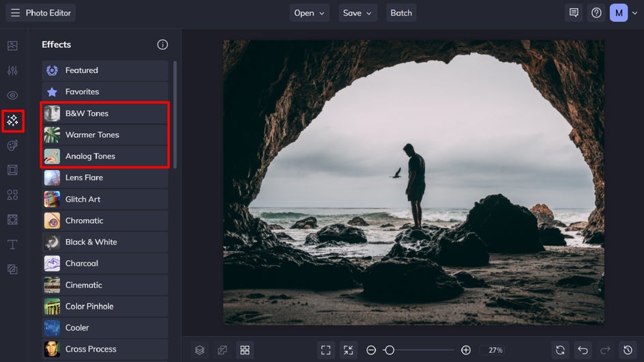Open the help question mark icon
The height and width of the screenshot is (362, 644).
point(596,13)
